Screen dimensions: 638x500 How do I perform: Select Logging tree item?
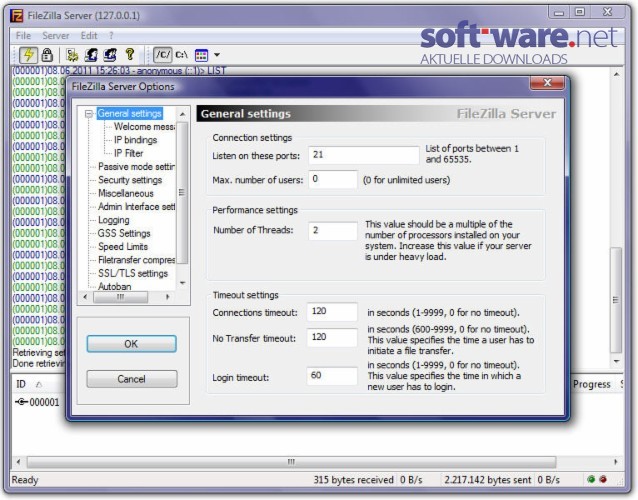(x=114, y=220)
